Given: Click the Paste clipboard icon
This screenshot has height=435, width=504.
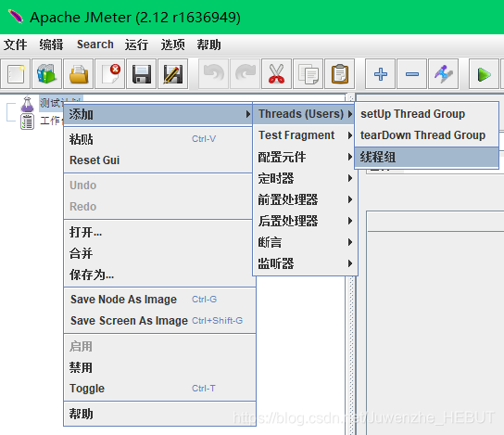Looking at the screenshot, I should (x=339, y=74).
